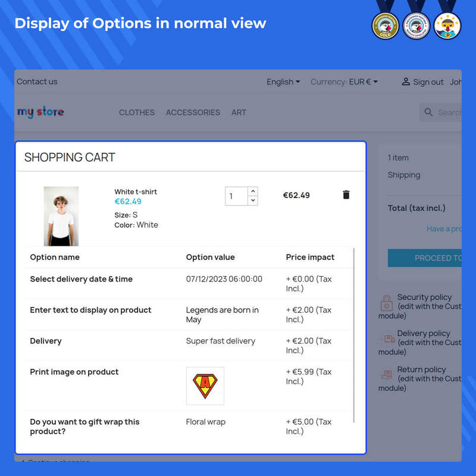Click the quantity input field
Viewport: 476px width, 476px height.
pyautogui.click(x=236, y=196)
